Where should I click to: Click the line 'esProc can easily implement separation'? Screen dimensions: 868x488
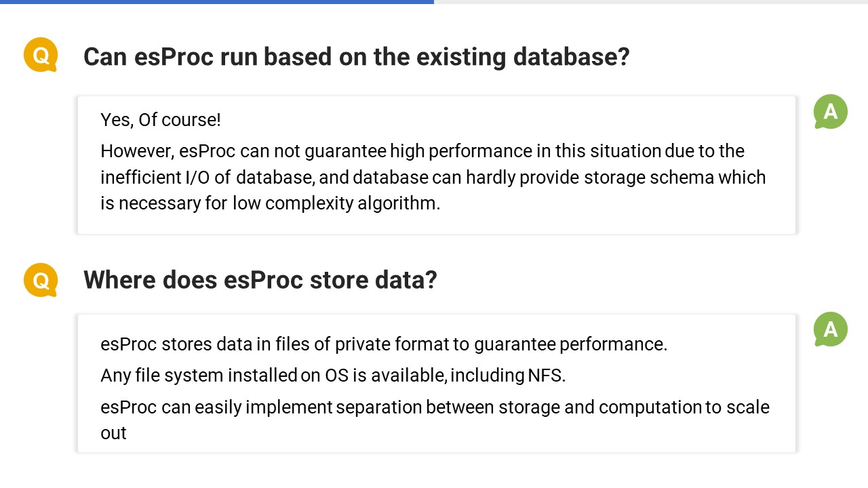(x=435, y=407)
